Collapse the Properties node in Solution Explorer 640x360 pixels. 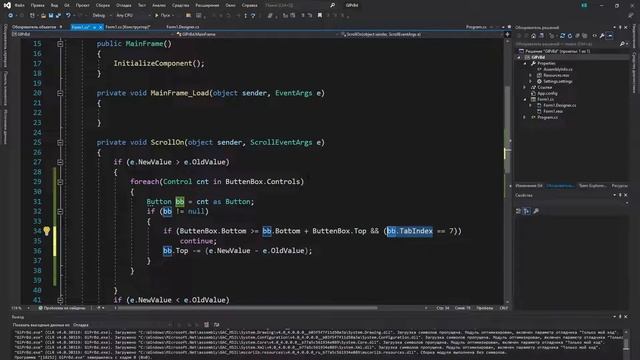[525, 63]
